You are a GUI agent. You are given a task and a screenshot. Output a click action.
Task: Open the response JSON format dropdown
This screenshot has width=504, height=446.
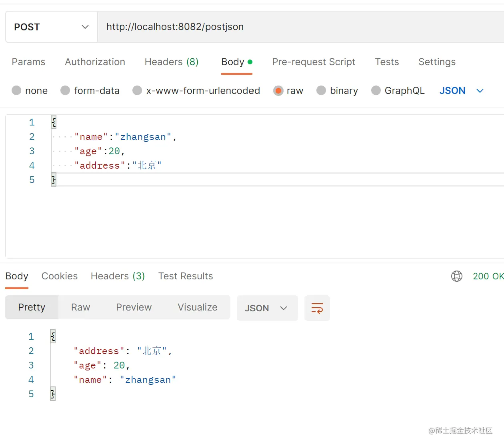click(267, 308)
